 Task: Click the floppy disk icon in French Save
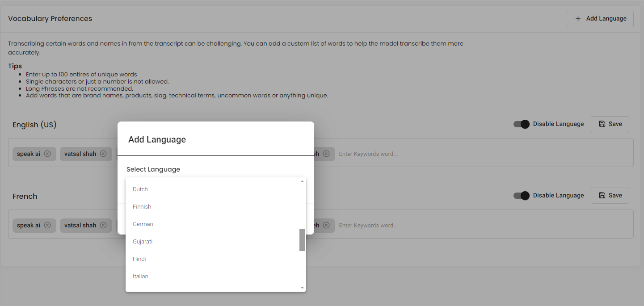[602, 196]
